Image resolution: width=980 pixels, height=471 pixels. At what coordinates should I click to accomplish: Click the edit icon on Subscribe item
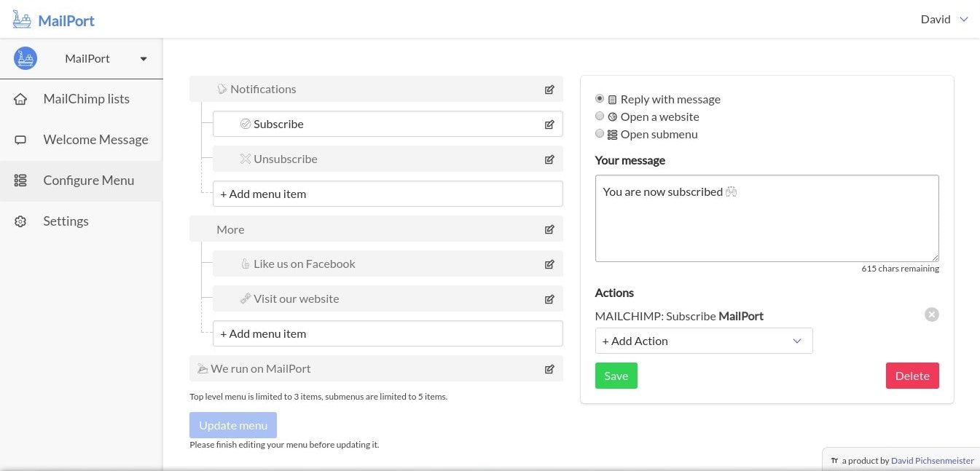549,124
